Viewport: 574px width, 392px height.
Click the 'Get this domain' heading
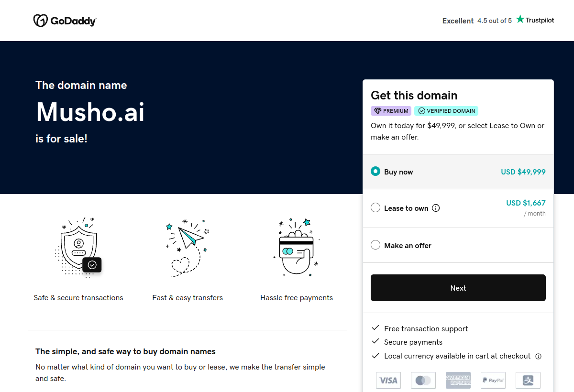pyautogui.click(x=414, y=95)
